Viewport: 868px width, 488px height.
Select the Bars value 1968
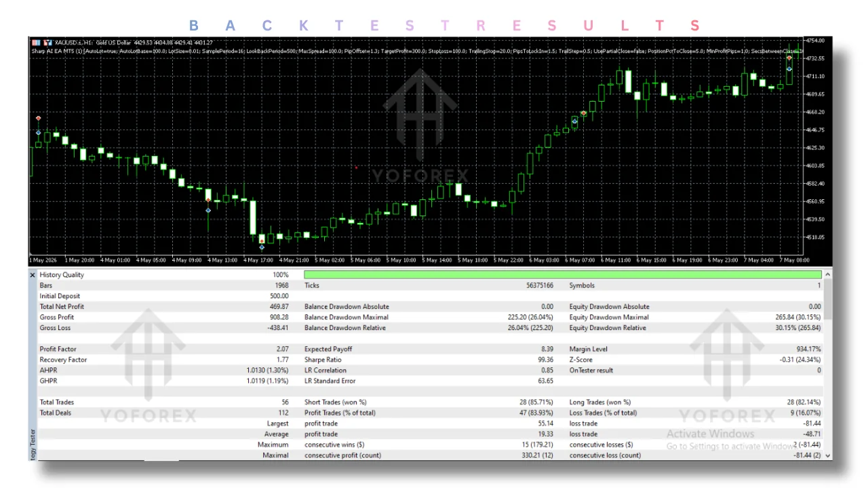281,285
